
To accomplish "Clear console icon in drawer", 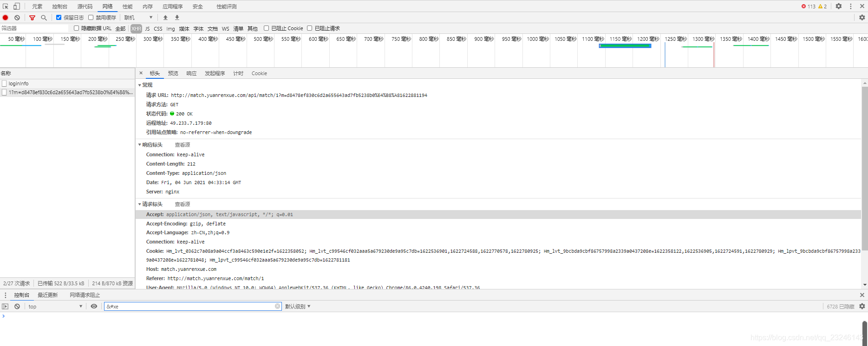I will coord(17,307).
